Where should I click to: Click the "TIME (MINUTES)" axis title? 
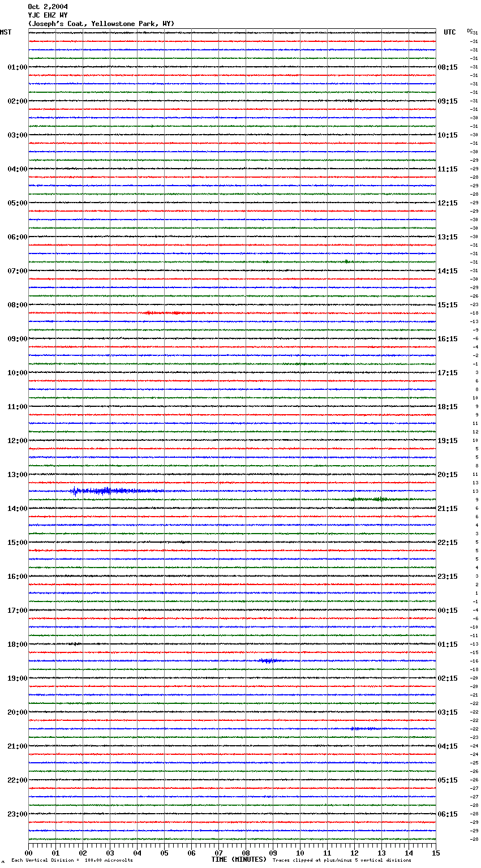click(x=239, y=860)
